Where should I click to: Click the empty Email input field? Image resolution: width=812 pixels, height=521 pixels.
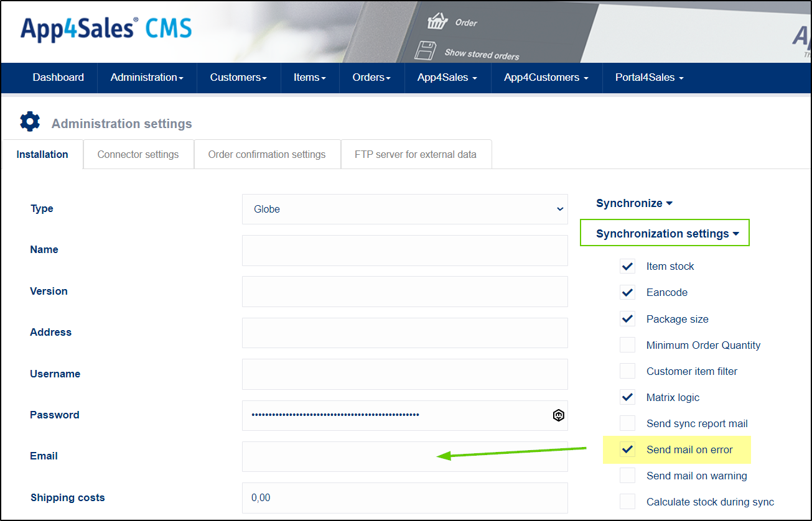click(404, 456)
